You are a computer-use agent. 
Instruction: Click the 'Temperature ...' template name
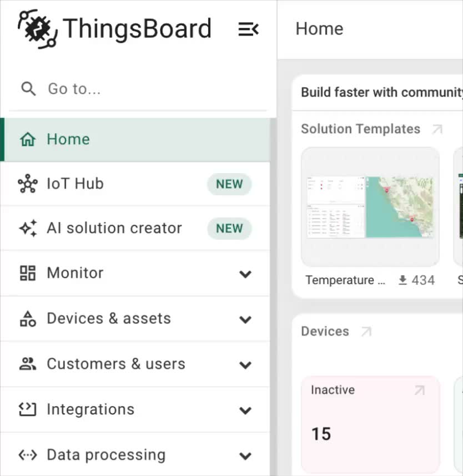(x=345, y=280)
